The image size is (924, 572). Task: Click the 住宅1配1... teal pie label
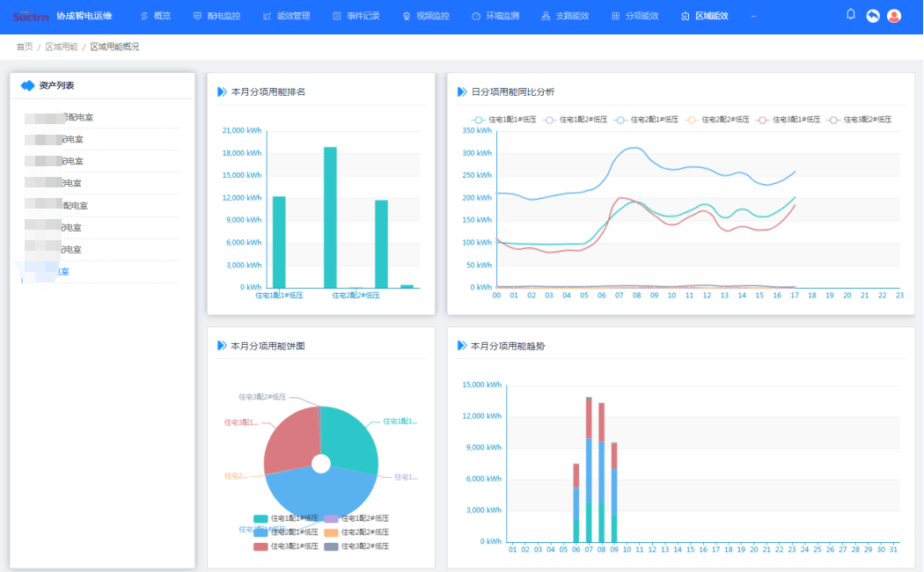click(x=400, y=422)
